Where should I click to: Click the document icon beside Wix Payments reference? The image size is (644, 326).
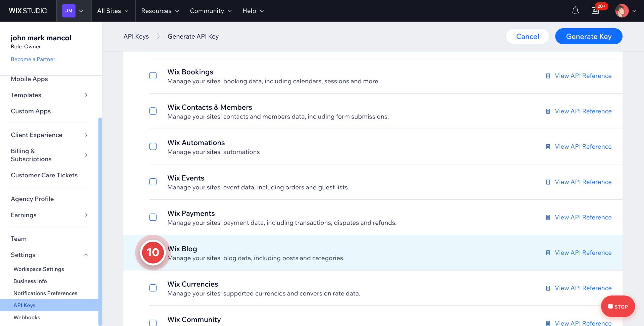point(548,218)
